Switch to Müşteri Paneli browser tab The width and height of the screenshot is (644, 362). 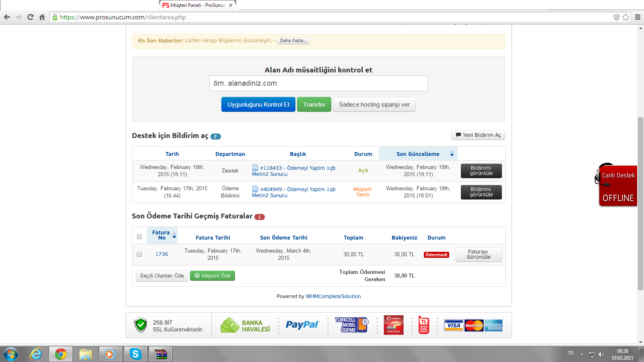[198, 5]
